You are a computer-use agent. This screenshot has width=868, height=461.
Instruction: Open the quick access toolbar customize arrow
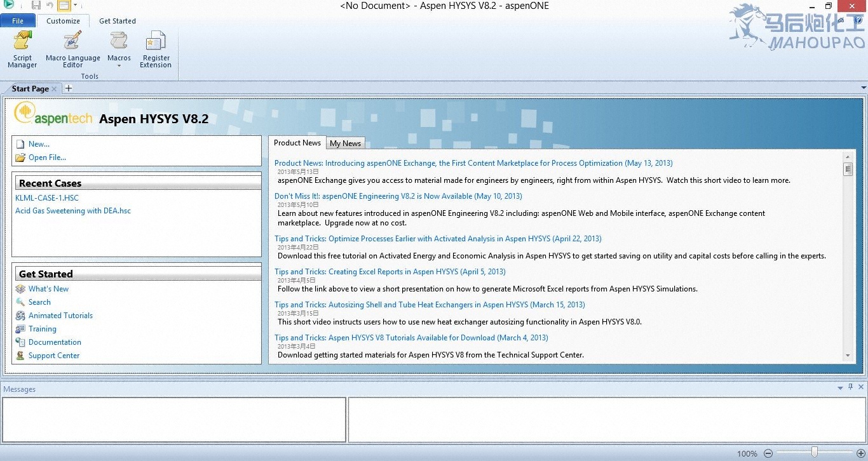[x=75, y=6]
